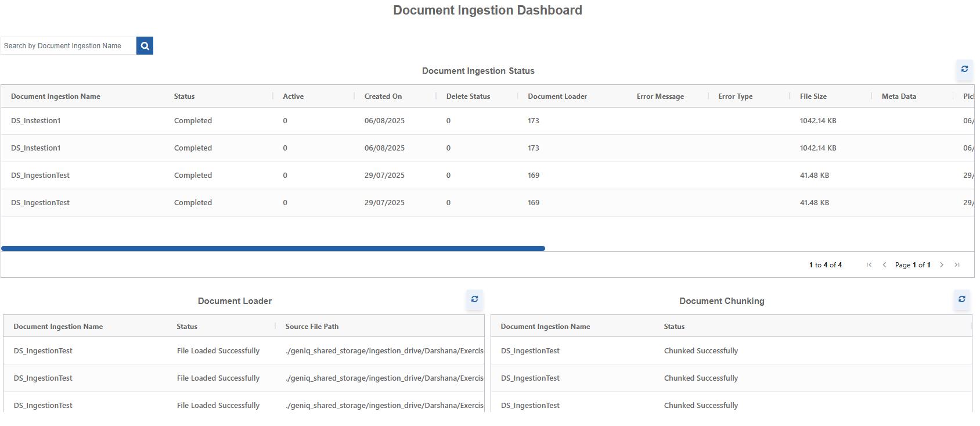Viewport: 980px width, 426px height.
Task: Sort by Meta Data column header
Action: pyautogui.click(x=899, y=96)
